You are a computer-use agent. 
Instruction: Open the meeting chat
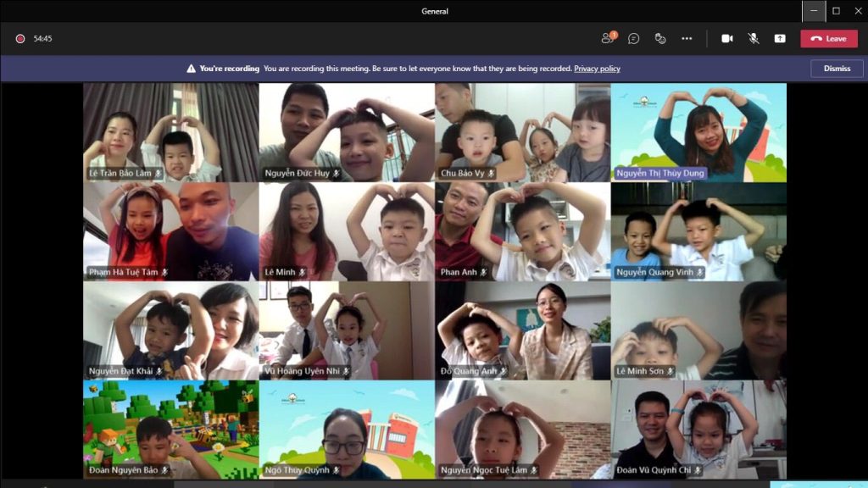[x=633, y=38]
